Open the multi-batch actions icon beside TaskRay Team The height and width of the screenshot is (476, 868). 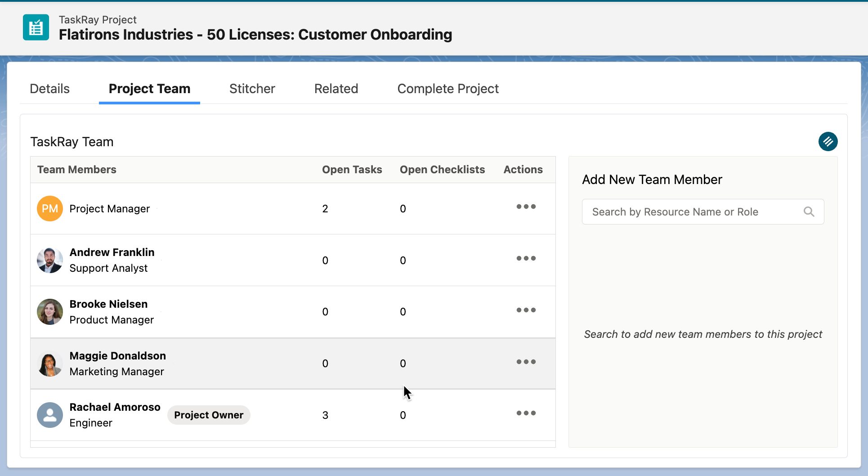pos(828,141)
